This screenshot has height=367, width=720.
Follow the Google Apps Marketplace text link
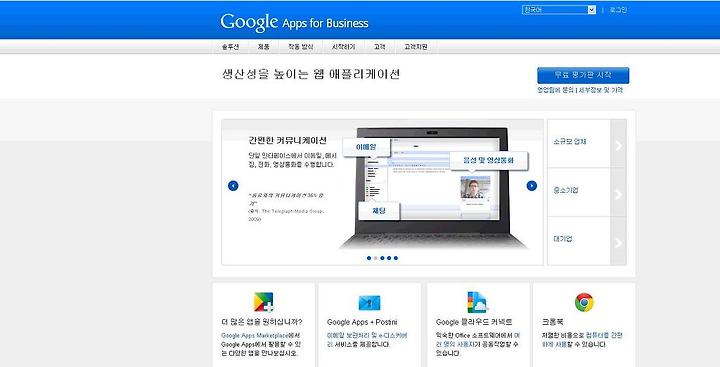click(256, 336)
